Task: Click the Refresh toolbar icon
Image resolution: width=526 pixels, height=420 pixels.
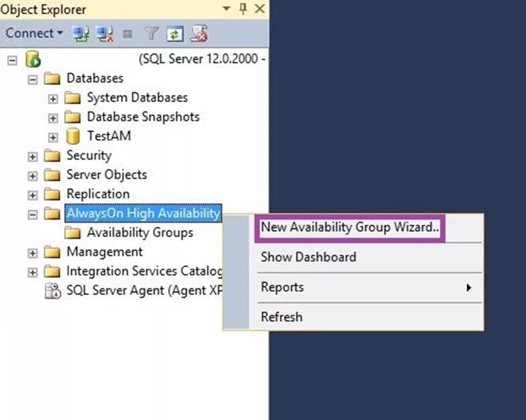Action: (174, 33)
